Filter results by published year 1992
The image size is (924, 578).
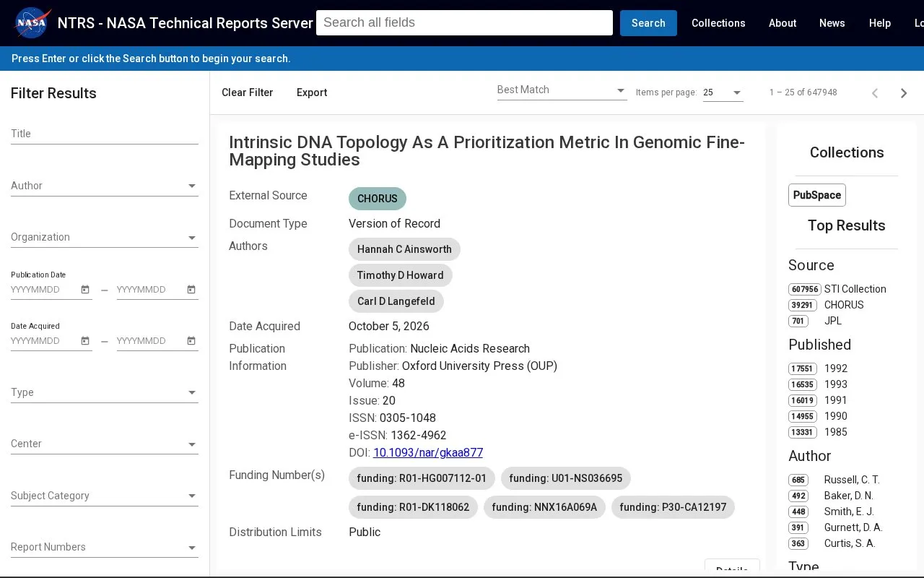coord(819,368)
